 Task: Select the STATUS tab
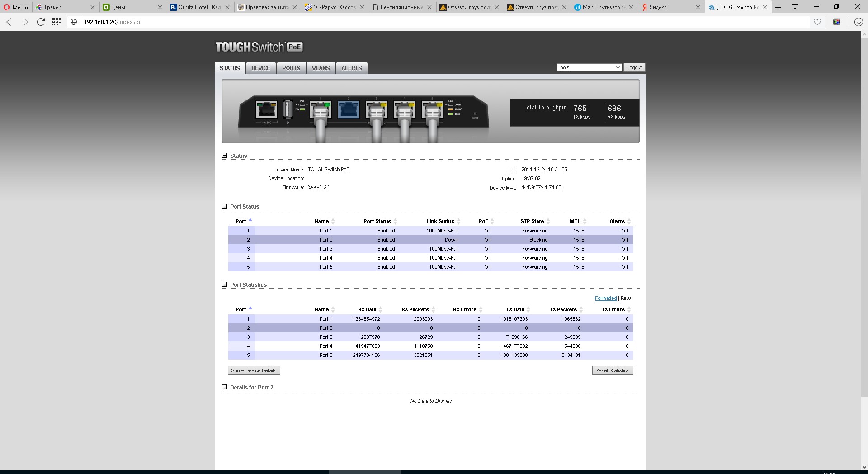230,68
